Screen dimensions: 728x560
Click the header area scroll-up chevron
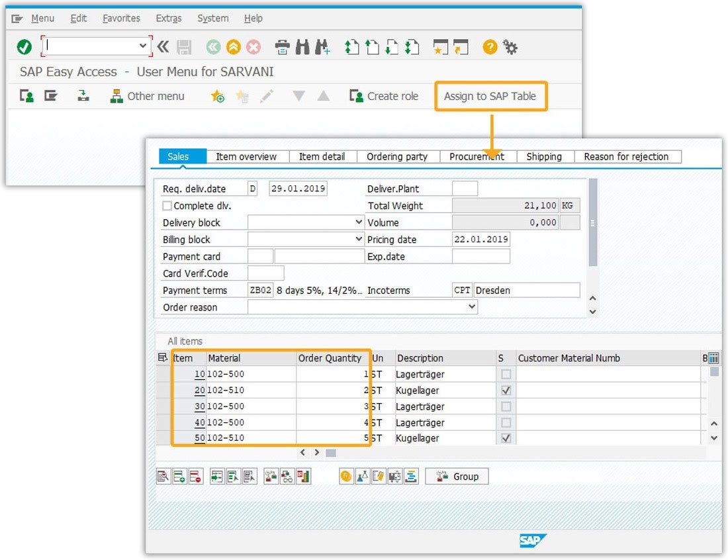592,298
